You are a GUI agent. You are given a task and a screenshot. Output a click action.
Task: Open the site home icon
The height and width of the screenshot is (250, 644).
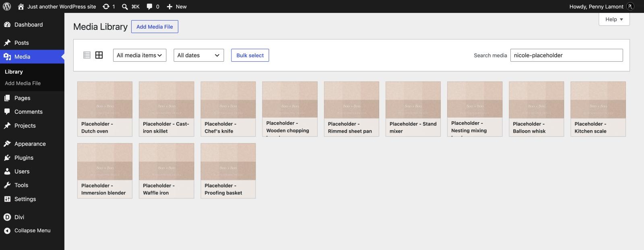[x=21, y=6]
